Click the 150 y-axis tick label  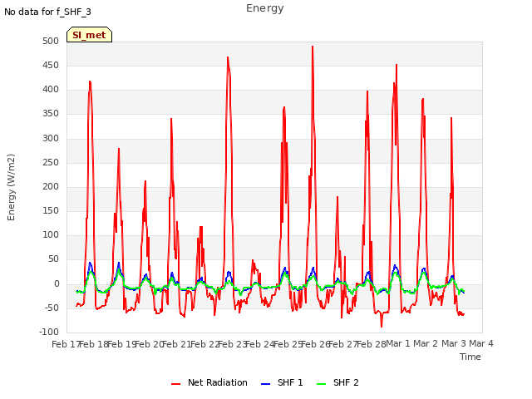coord(51,210)
